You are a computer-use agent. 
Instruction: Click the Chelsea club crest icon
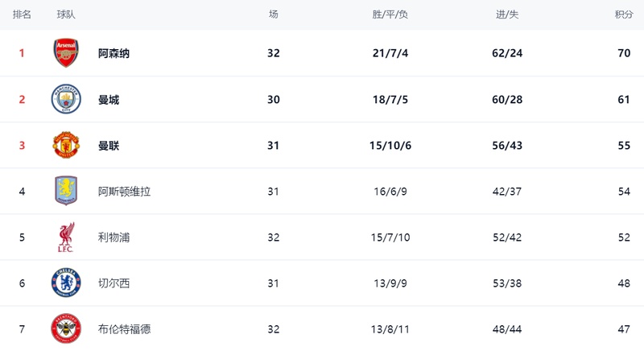coord(66,283)
